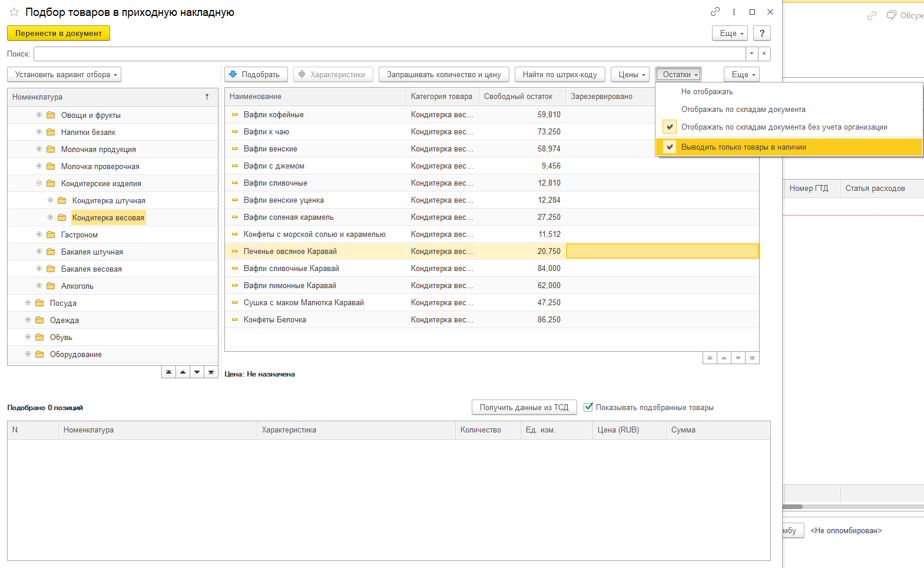The image size is (924, 568).
Task: Collapse the "Кондитерские изделия" folder
Action: pyautogui.click(x=39, y=183)
